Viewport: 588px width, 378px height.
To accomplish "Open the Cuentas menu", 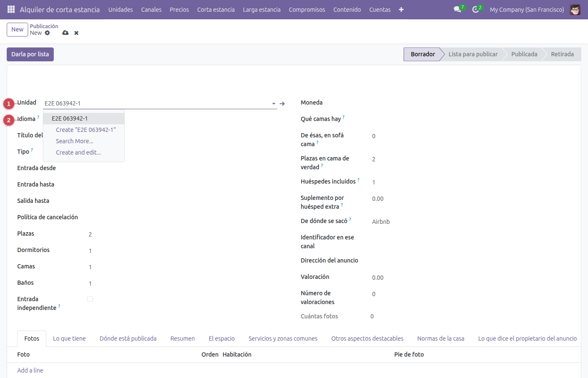I will 380,9.
